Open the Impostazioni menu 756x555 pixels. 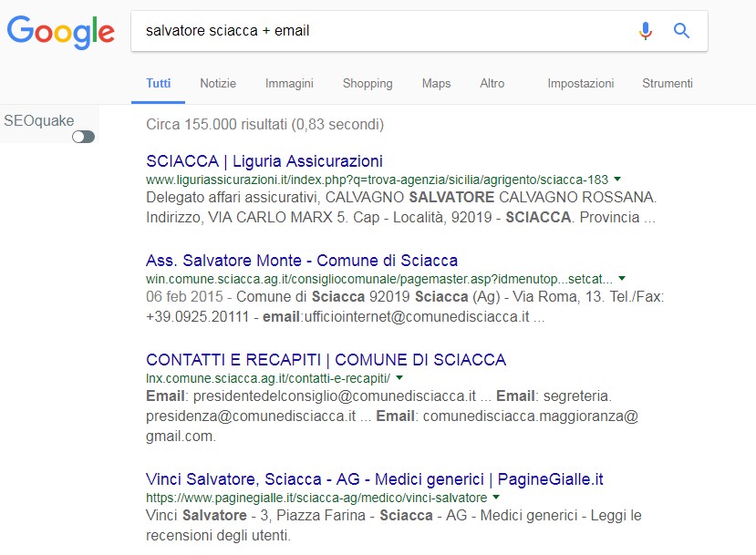[581, 83]
